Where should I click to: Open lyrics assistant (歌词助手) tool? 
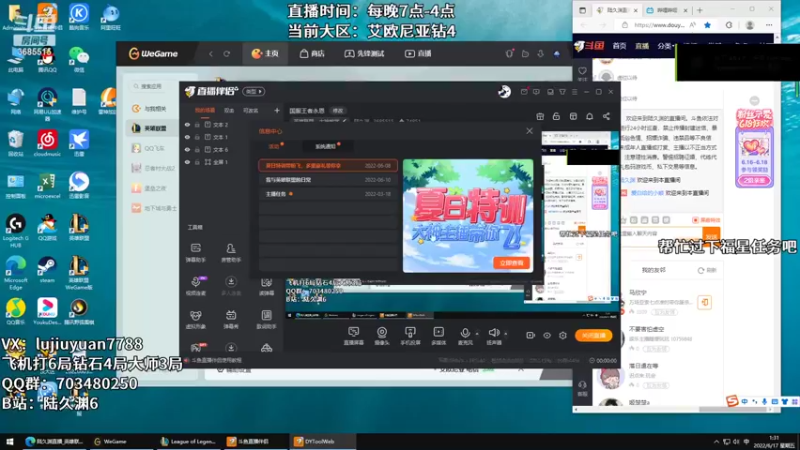(x=266, y=319)
